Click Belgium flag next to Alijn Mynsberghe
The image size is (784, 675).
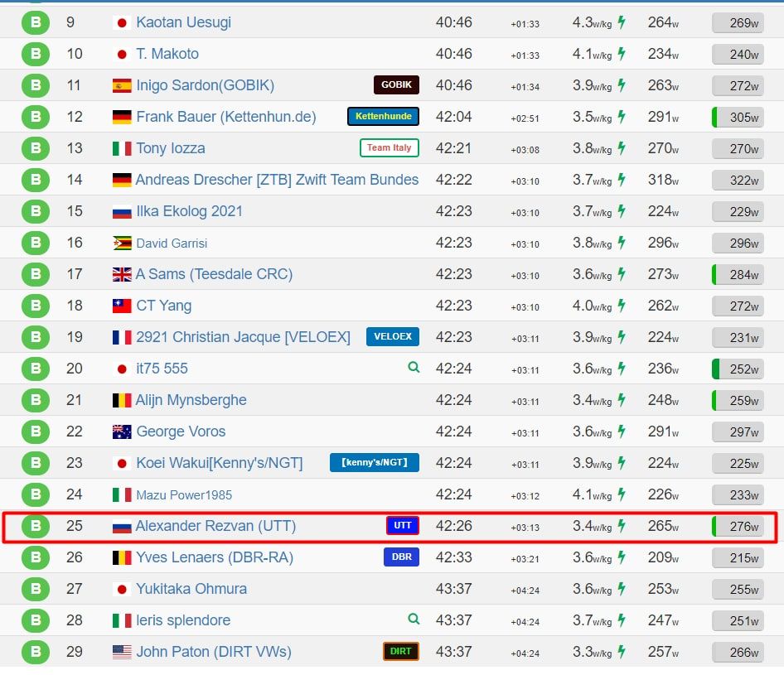pos(122,401)
